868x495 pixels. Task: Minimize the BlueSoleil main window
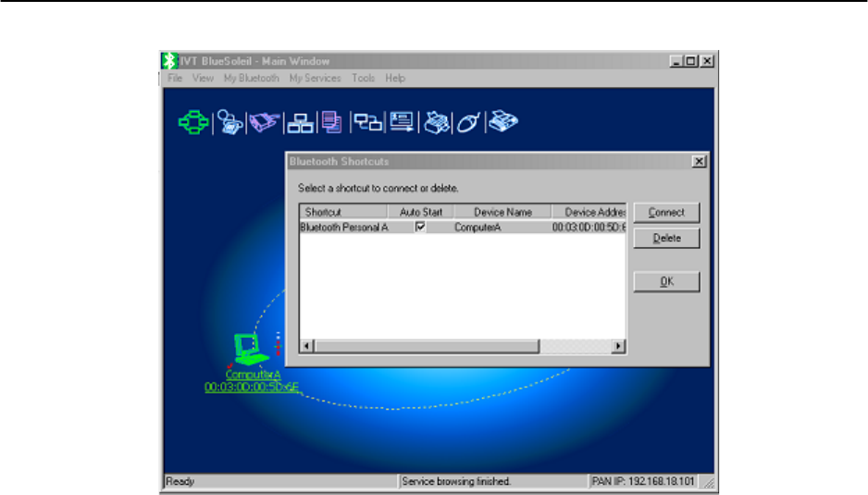(x=676, y=61)
